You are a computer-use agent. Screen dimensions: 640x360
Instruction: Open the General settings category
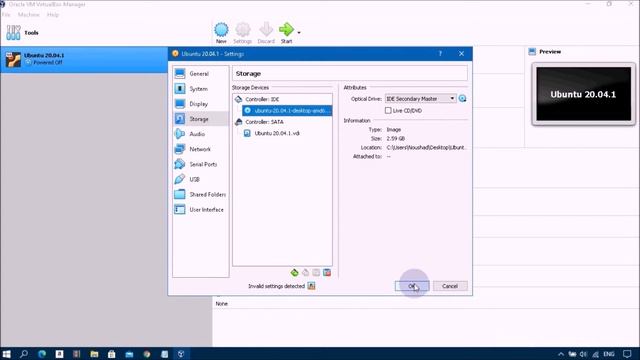click(x=200, y=74)
